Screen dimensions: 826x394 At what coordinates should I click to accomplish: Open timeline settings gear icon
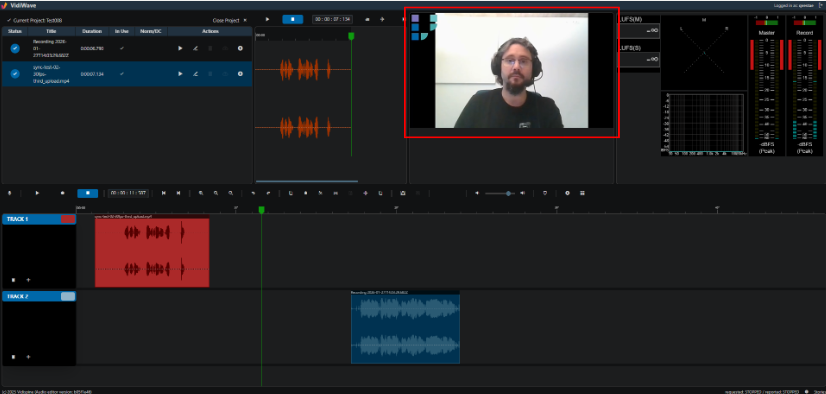coord(567,193)
